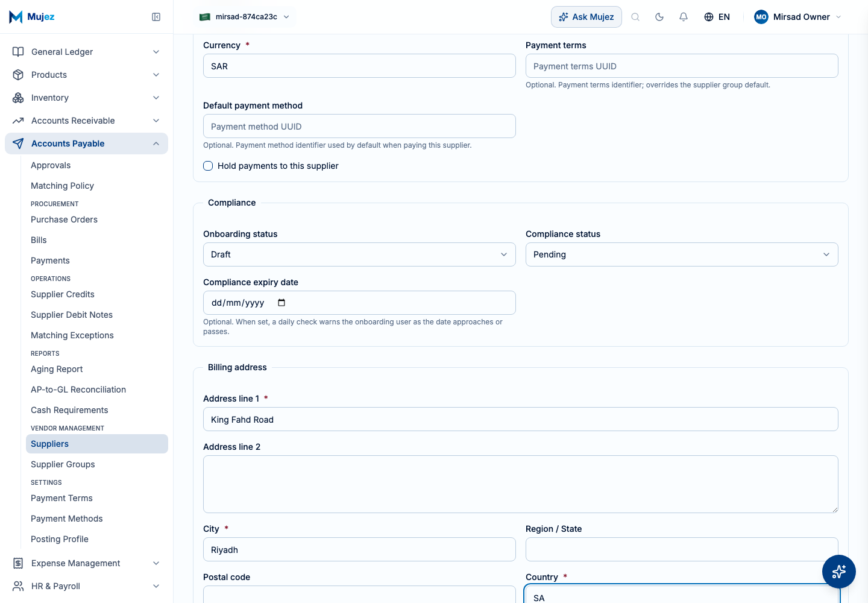Open Purchase Orders page

97,219
